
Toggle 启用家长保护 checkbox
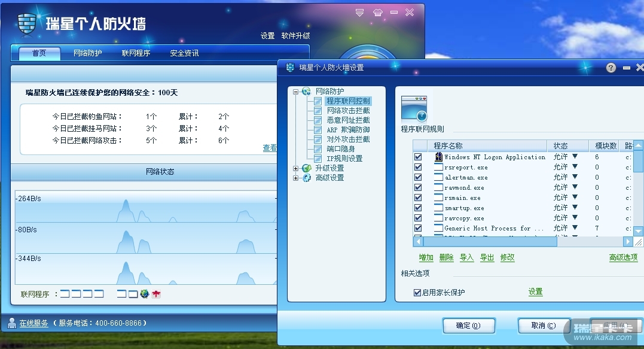point(418,293)
